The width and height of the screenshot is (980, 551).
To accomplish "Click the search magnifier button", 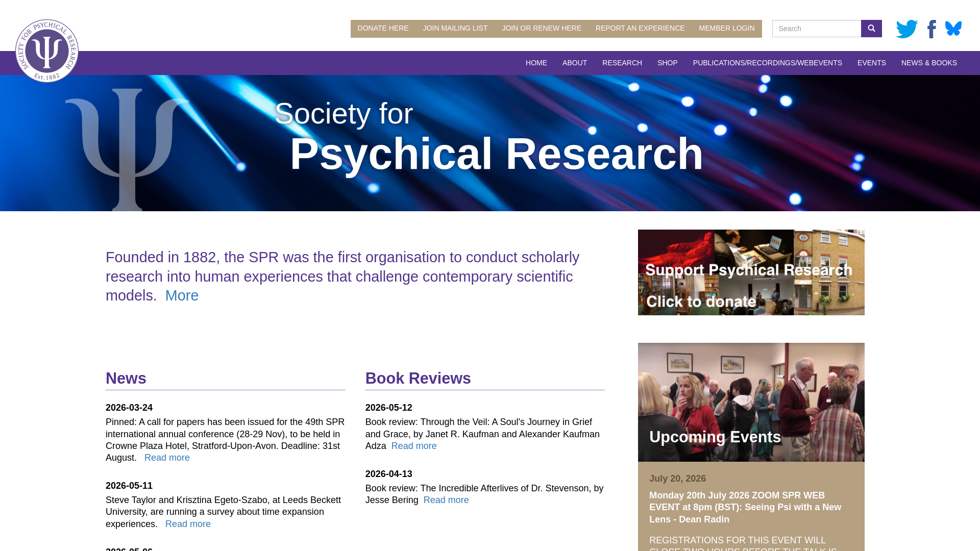I will 871,29.
